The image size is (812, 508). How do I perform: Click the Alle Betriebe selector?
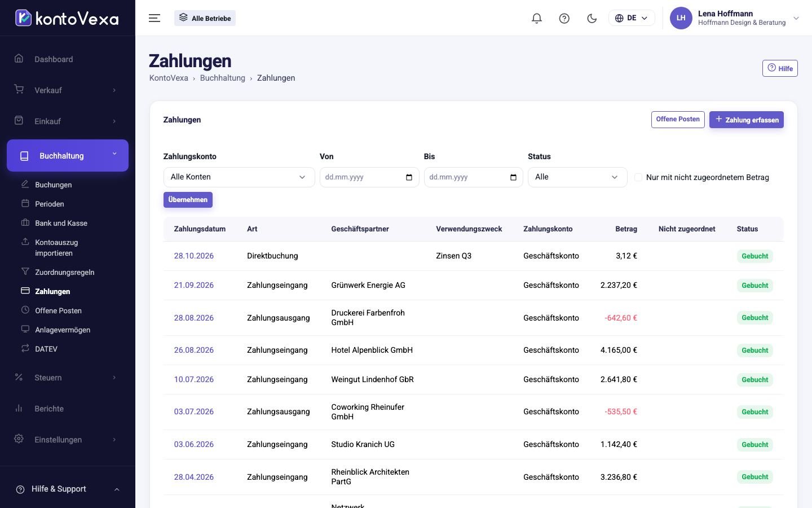pyautogui.click(x=205, y=18)
